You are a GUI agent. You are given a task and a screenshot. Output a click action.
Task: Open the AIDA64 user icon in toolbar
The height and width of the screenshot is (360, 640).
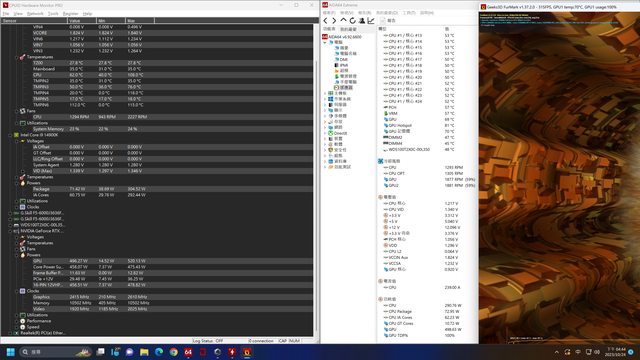pyautogui.click(x=362, y=20)
